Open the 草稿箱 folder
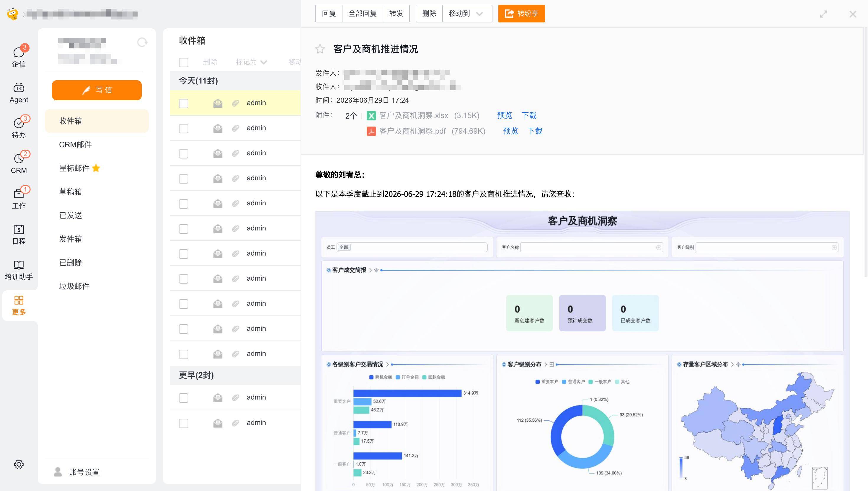The width and height of the screenshot is (868, 491). [x=97, y=192]
